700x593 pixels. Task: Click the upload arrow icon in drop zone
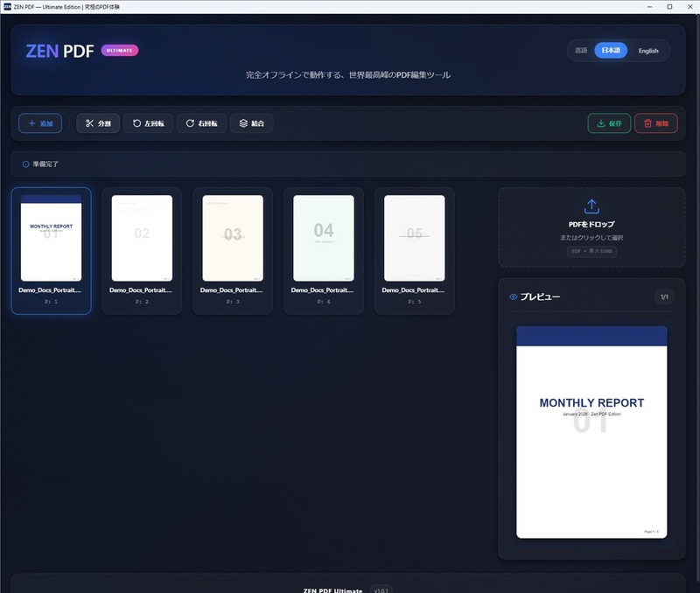(x=591, y=206)
